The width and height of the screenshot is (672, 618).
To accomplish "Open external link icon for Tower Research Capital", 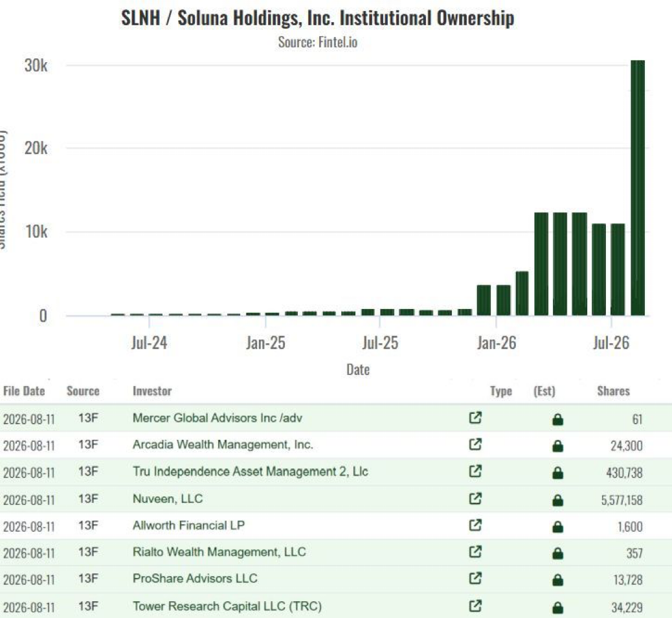I will pyautogui.click(x=475, y=606).
